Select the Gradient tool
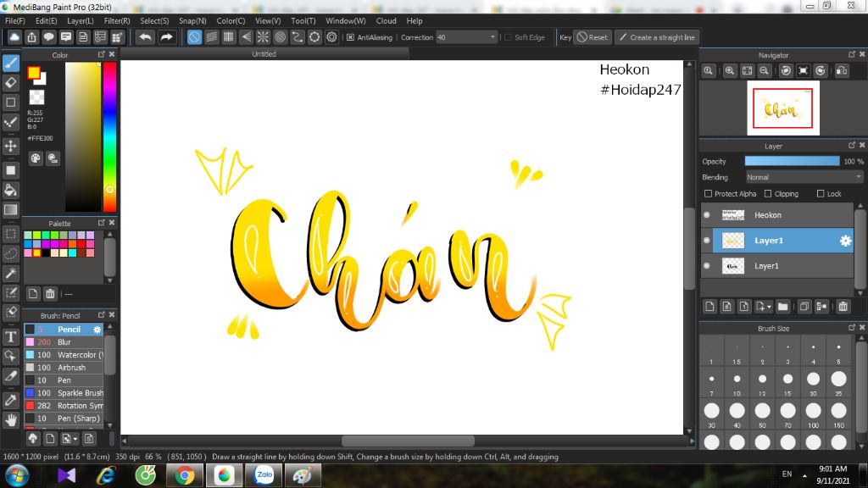The image size is (868, 488). coord(10,210)
